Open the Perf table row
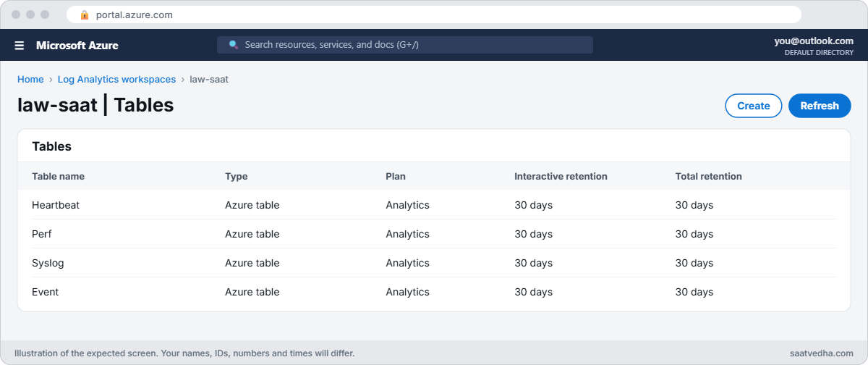The width and height of the screenshot is (868, 365). [434, 234]
